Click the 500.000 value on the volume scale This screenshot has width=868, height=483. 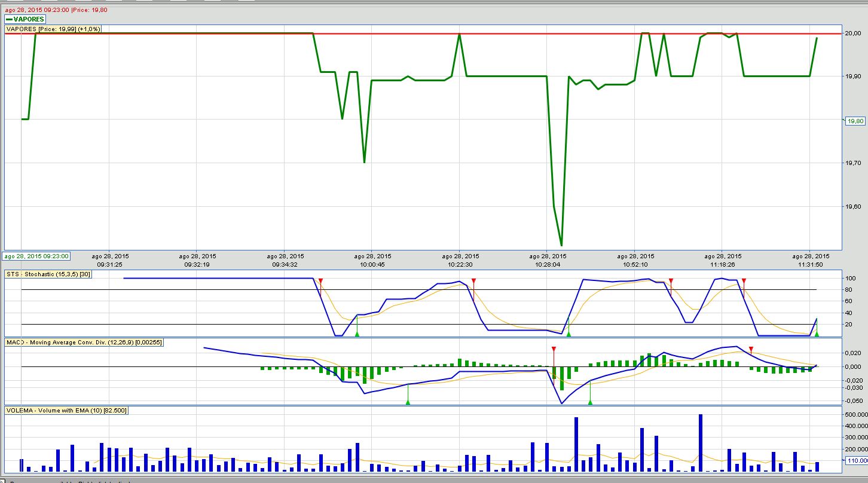(855, 415)
